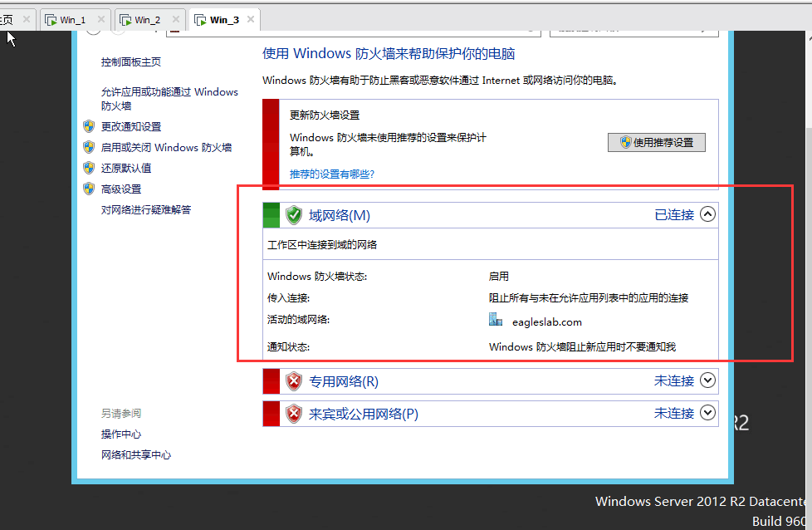Open 高级设置 link

pyautogui.click(x=121, y=189)
